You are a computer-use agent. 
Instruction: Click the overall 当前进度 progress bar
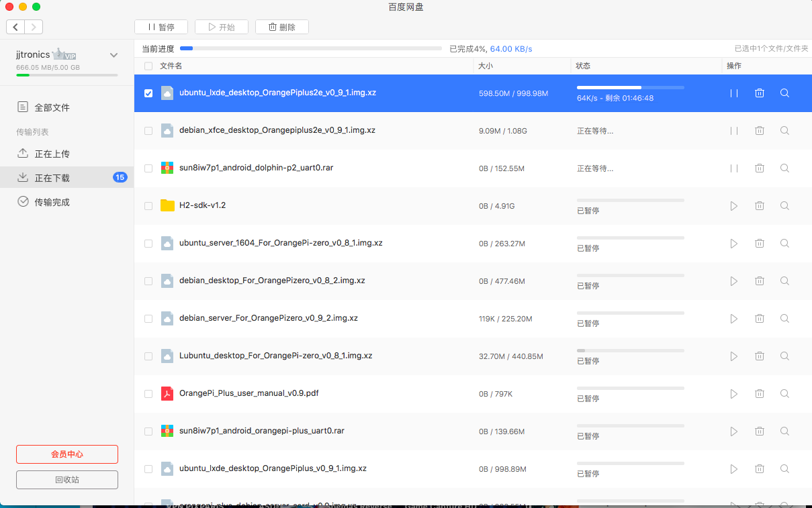pos(311,48)
